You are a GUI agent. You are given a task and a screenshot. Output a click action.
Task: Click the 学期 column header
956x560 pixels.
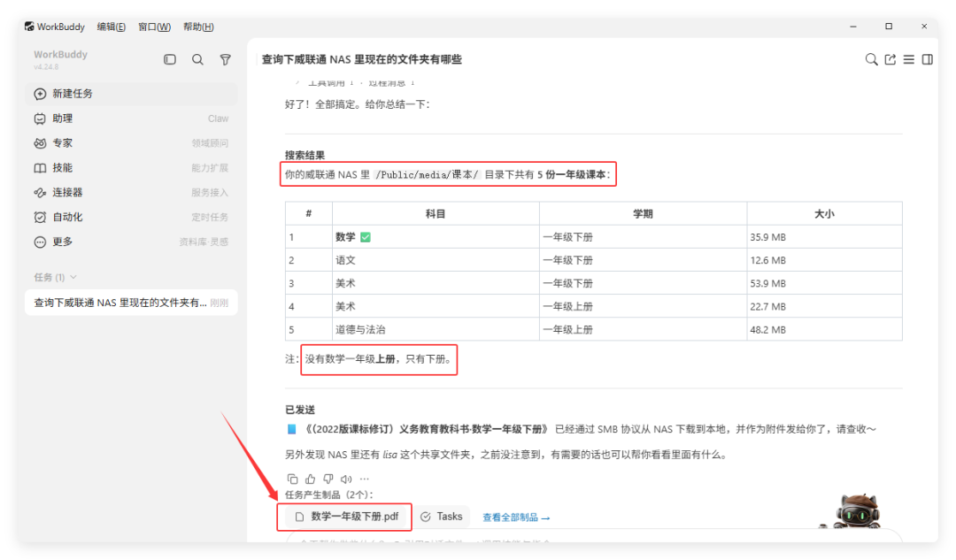tap(643, 214)
